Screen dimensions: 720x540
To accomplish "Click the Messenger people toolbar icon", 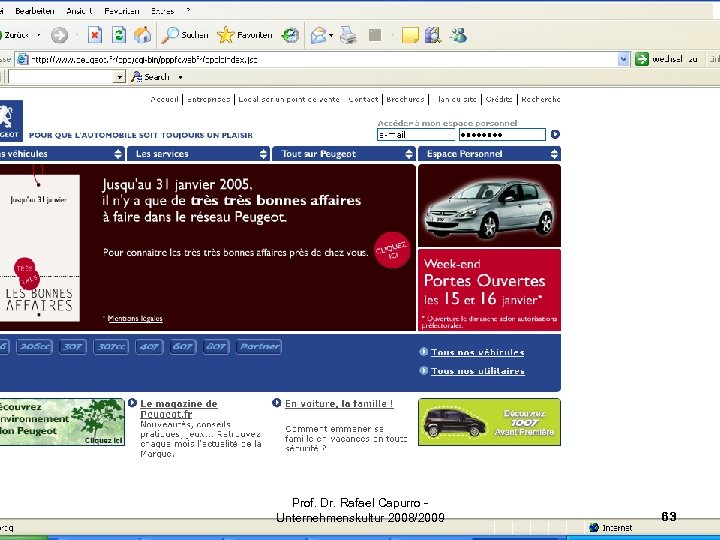I will click(458, 35).
